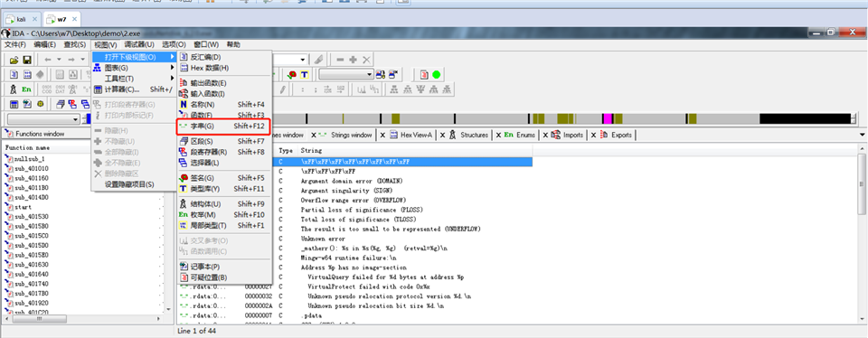
Task: Select 名称(N) submenu entry
Action: [x=223, y=104]
